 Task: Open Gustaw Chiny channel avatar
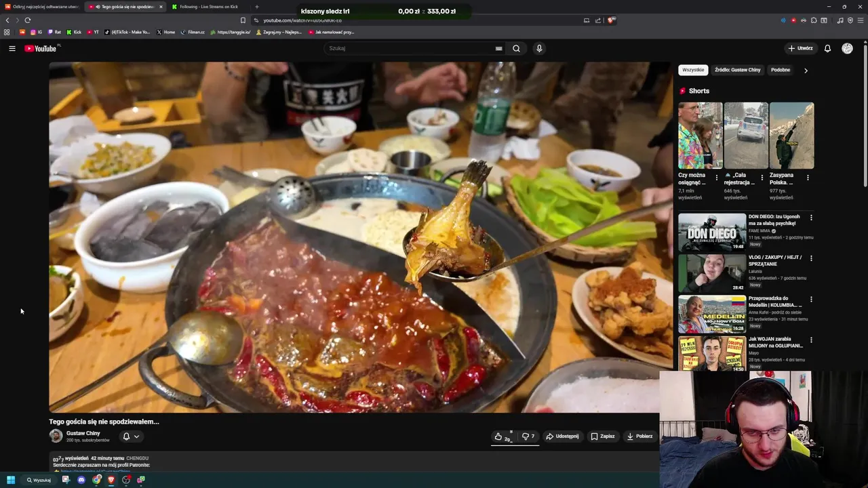pyautogui.click(x=56, y=436)
